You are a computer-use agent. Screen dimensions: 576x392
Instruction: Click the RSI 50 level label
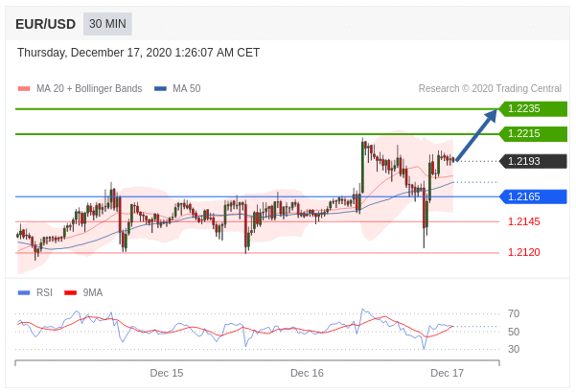pos(514,332)
